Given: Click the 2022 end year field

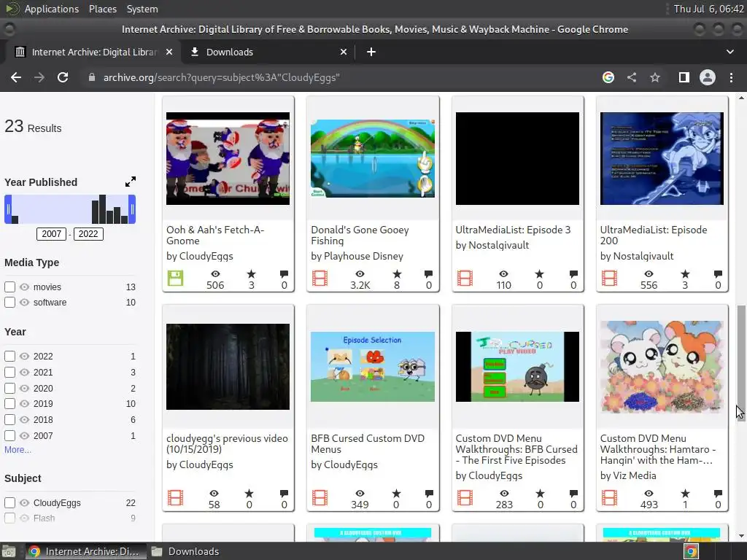Looking at the screenshot, I should 88,234.
